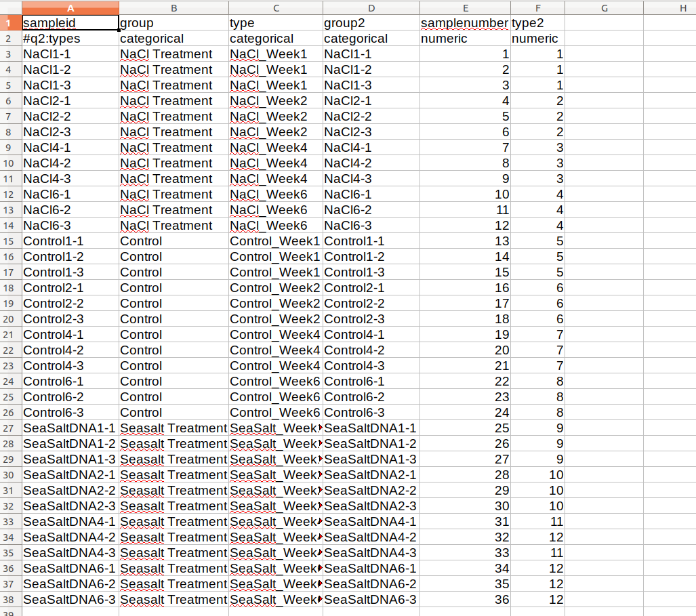Select column B header
Image resolution: width=696 pixels, height=616 pixels.
point(173,7)
